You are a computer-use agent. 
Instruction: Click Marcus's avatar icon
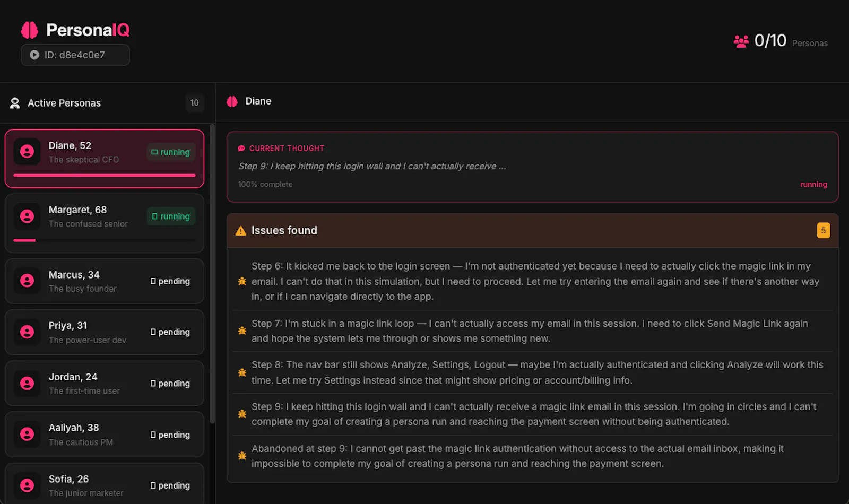[27, 281]
